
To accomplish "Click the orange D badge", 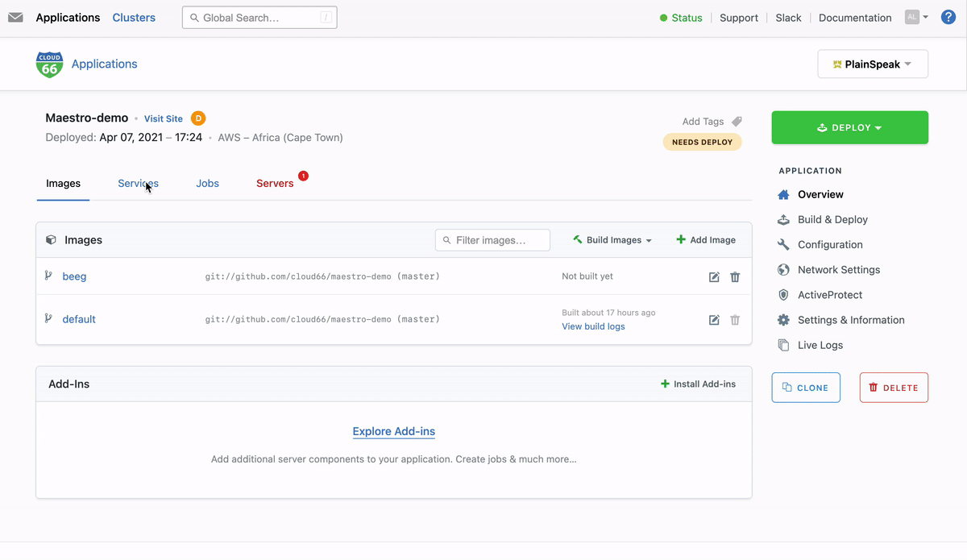I will click(198, 118).
